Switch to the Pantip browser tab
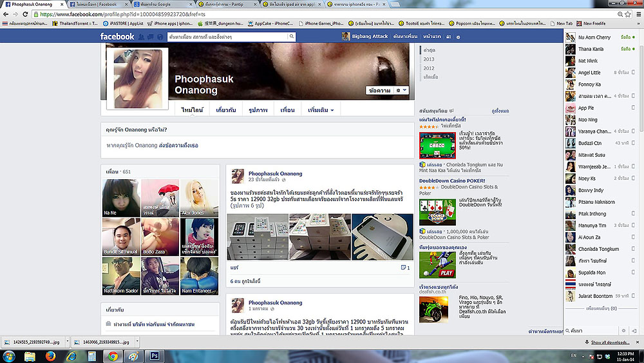The image size is (644, 363). [x=227, y=4]
